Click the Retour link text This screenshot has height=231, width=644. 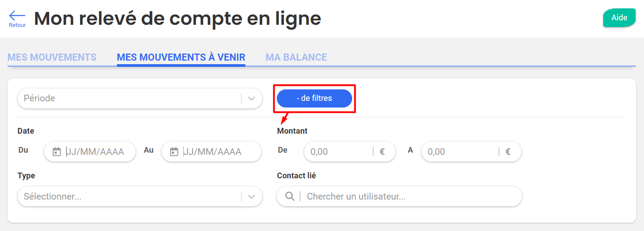click(17, 25)
